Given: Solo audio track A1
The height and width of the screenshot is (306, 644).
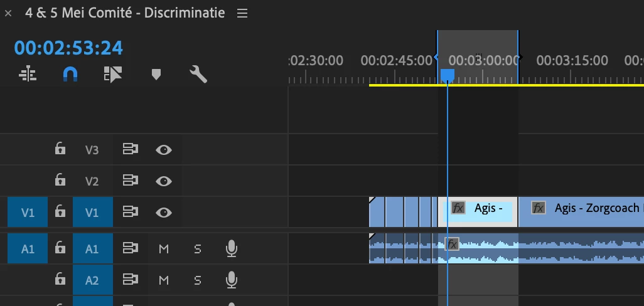Looking at the screenshot, I should (198, 248).
